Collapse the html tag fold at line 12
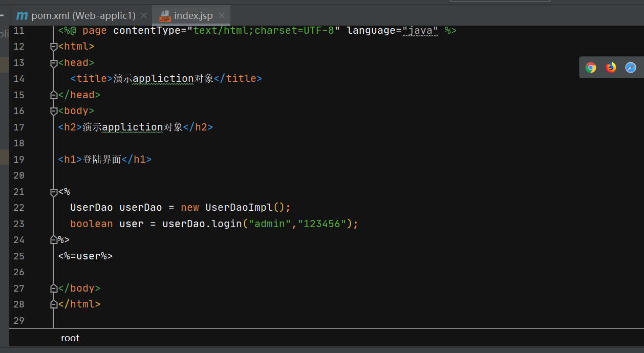The height and width of the screenshot is (353, 644). point(54,47)
